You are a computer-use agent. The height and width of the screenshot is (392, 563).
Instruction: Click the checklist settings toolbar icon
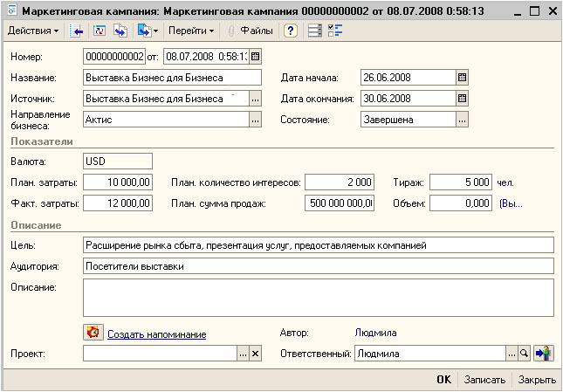coord(335,31)
